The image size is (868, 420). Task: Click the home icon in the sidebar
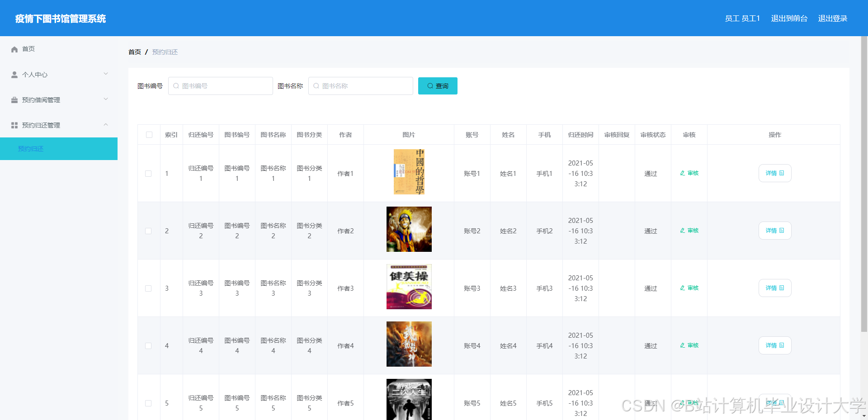pyautogui.click(x=14, y=49)
